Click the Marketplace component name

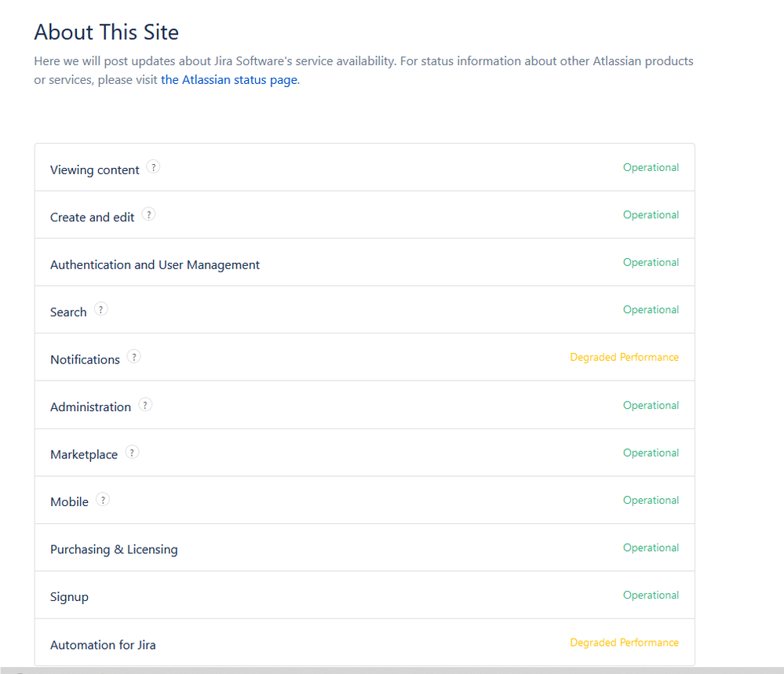click(x=84, y=455)
